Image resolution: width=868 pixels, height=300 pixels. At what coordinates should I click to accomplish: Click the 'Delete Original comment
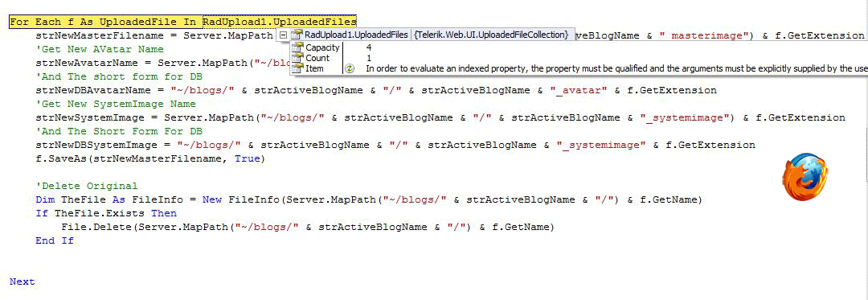click(86, 186)
